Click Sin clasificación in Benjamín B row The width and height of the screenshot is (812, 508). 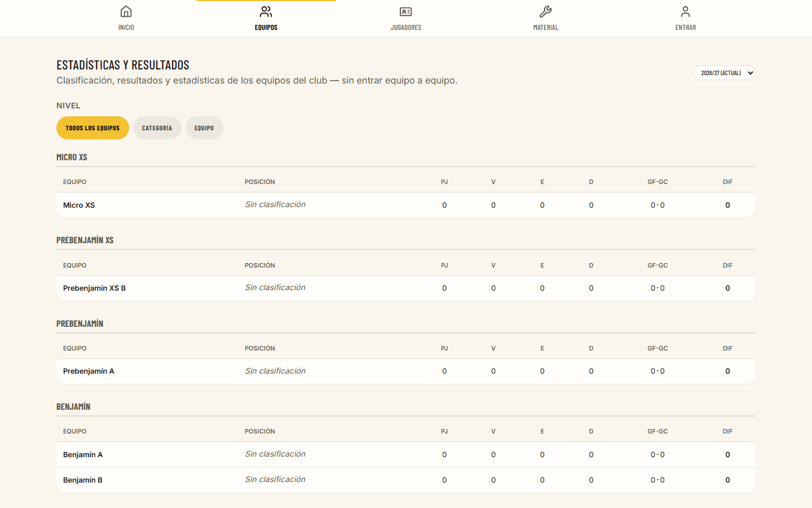275,479
